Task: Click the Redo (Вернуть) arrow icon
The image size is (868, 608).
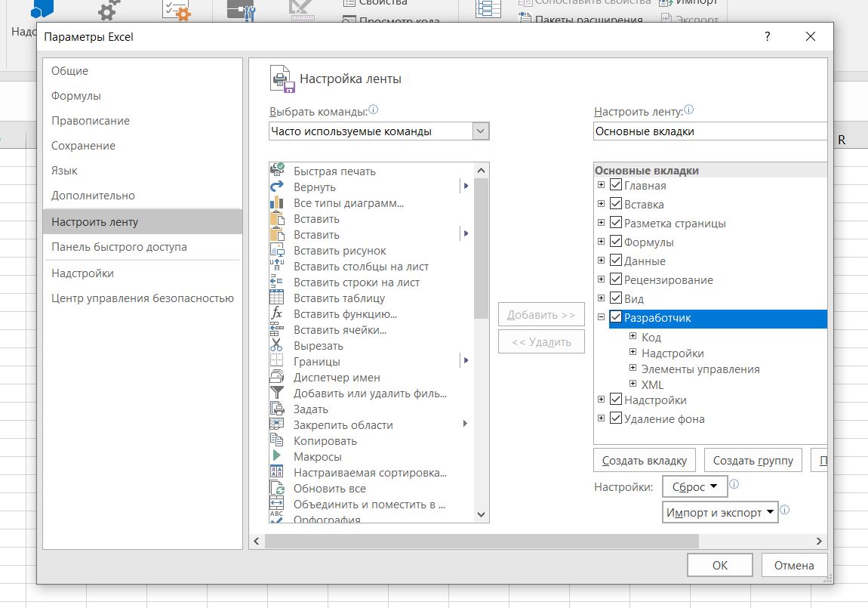Action: tap(277, 187)
